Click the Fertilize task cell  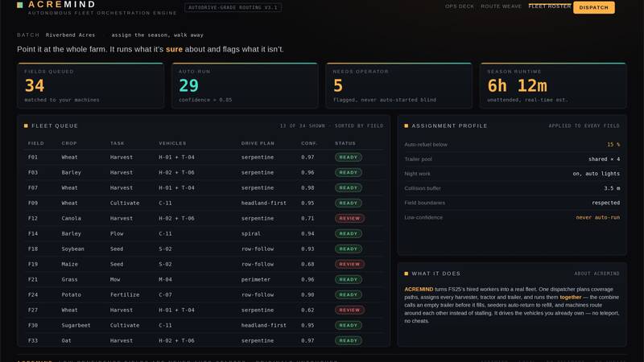click(125, 294)
